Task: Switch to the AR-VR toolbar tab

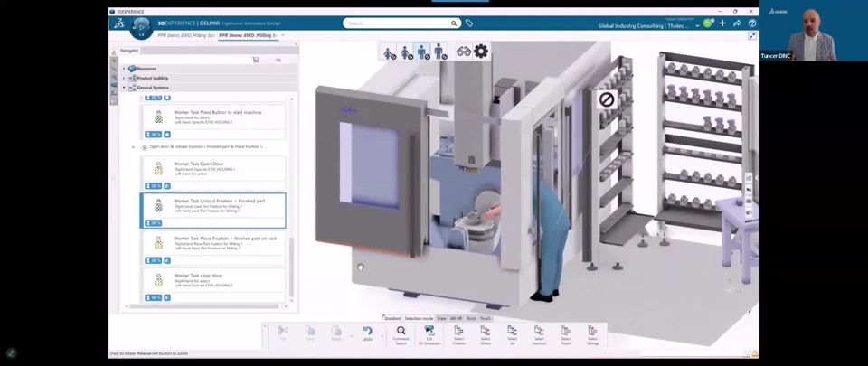Action: pos(457,318)
